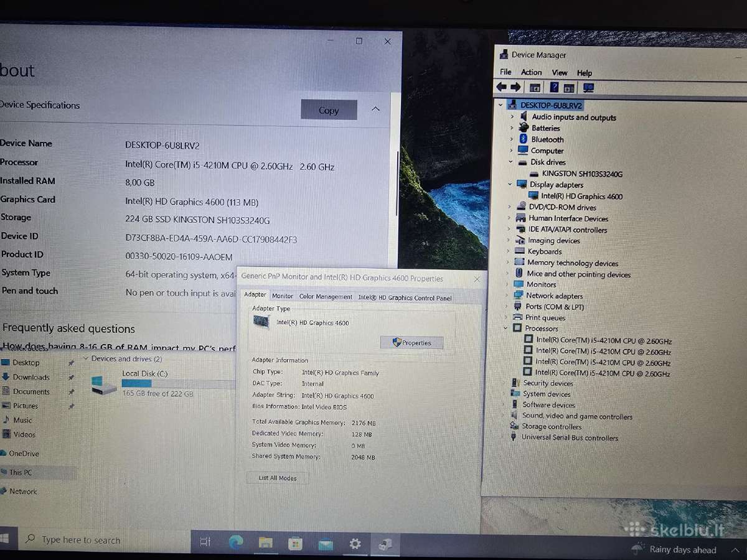Screen dimensions: 747x560
Task: Click Back arrow in Device Manager toolbar
Action: click(501, 88)
